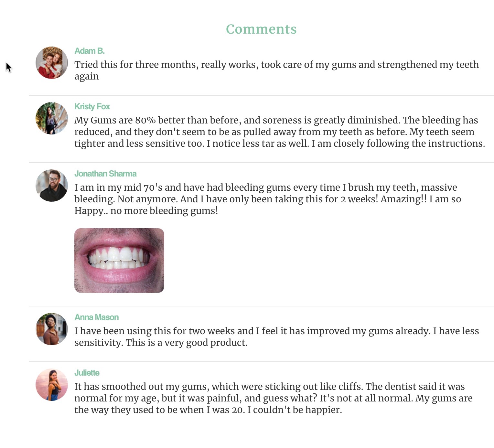Select the Anna Mason username
The image size is (494, 448).
96,317
